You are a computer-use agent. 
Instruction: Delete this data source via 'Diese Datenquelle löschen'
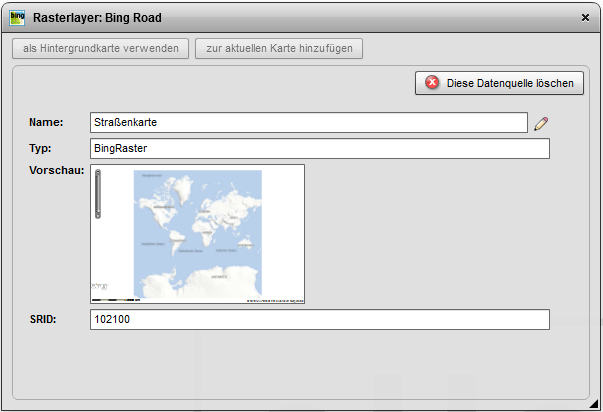coord(499,83)
